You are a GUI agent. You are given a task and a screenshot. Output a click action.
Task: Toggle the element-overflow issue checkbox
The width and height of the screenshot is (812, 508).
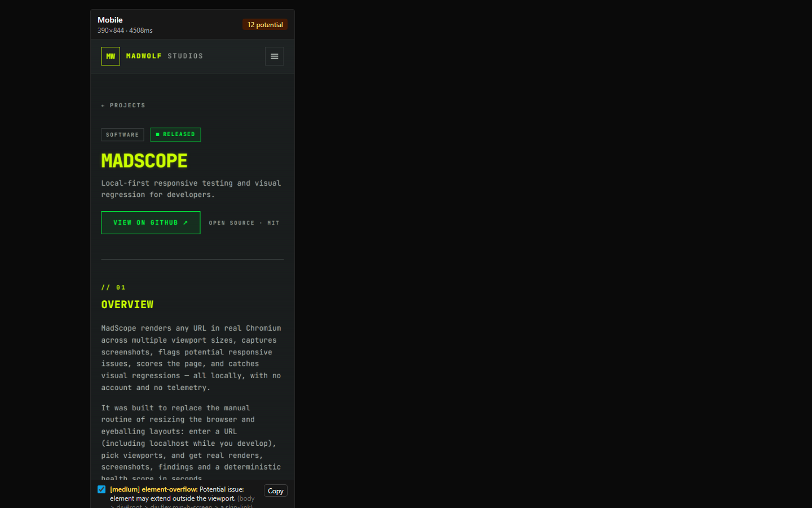pos(101,489)
